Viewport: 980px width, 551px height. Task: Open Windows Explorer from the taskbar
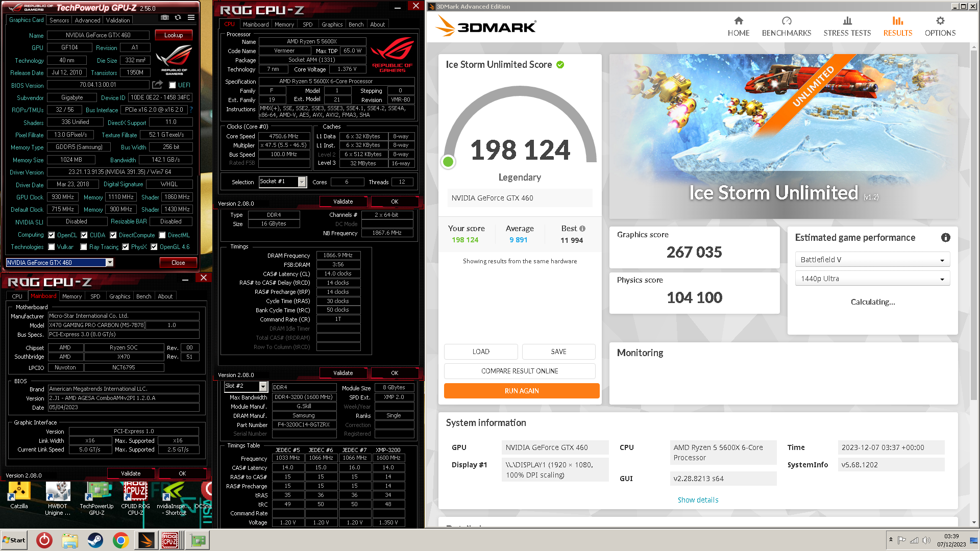pos(70,540)
